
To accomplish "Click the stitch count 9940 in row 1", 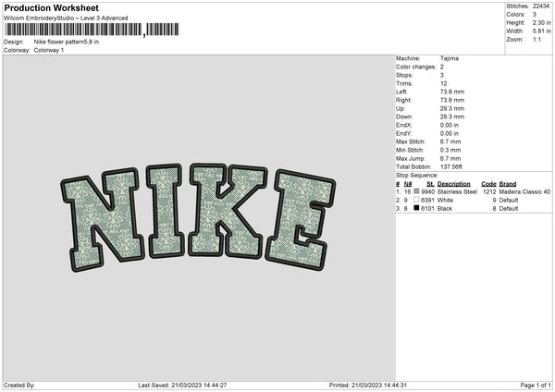I will tap(427, 191).
